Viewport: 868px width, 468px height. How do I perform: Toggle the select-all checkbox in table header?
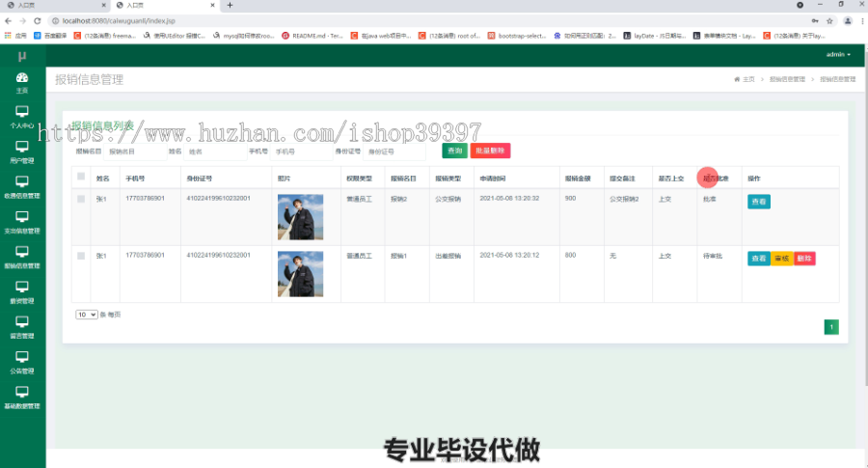81,177
